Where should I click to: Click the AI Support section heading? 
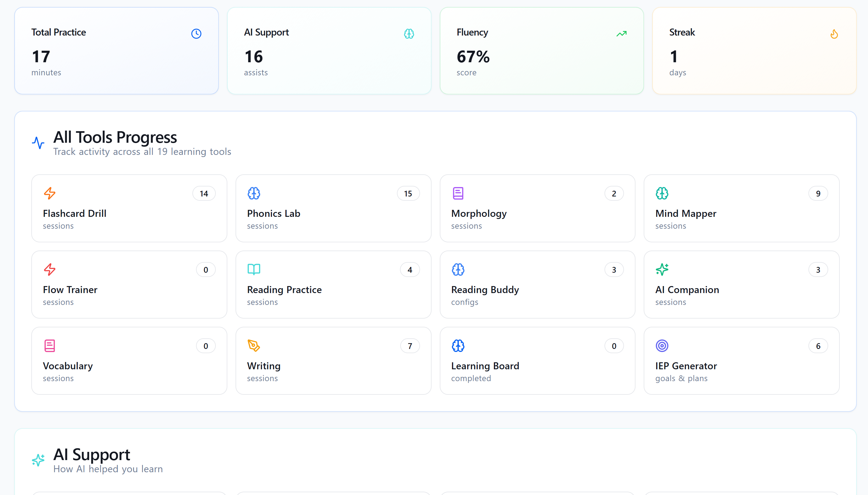(x=91, y=455)
